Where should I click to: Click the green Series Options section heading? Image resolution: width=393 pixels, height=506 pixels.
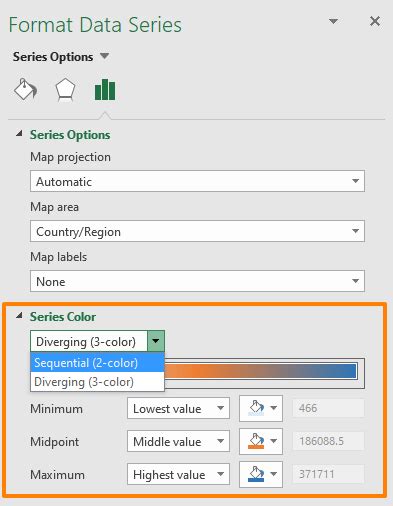[x=70, y=135]
